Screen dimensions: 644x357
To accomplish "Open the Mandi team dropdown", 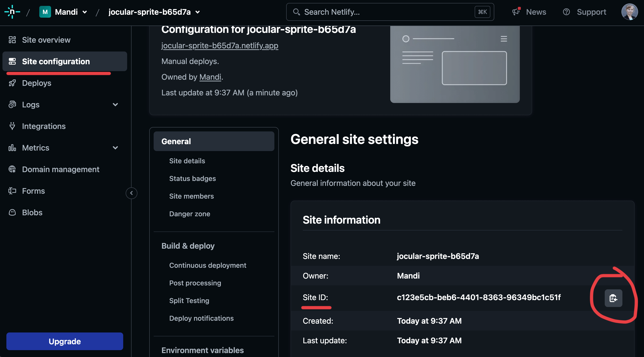I will pos(84,12).
